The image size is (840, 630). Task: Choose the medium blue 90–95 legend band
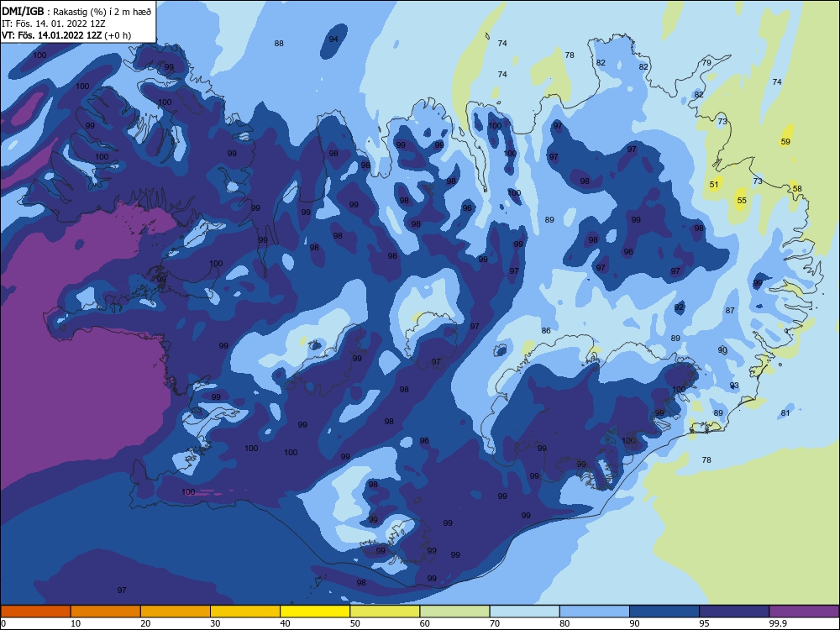(x=664, y=612)
